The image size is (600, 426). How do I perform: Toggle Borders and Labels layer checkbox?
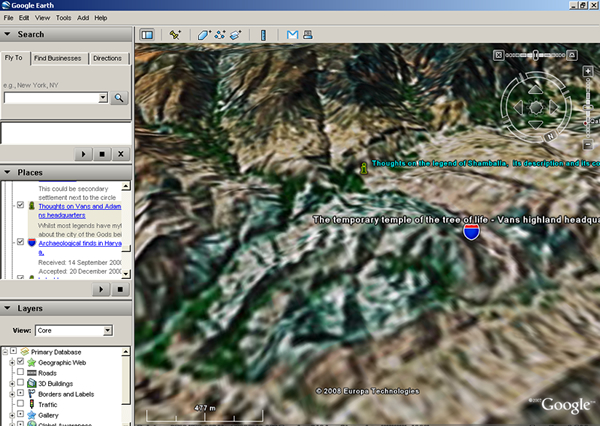pos(21,393)
